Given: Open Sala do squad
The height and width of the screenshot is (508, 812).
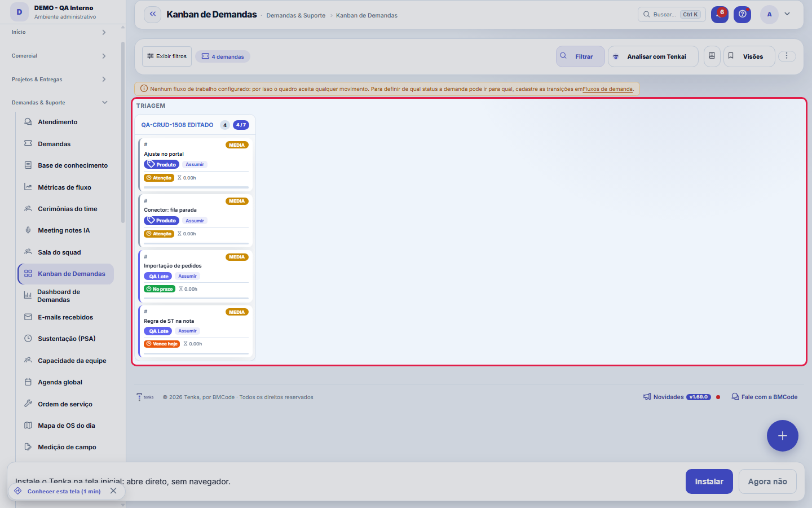Looking at the screenshot, I should [65, 252].
